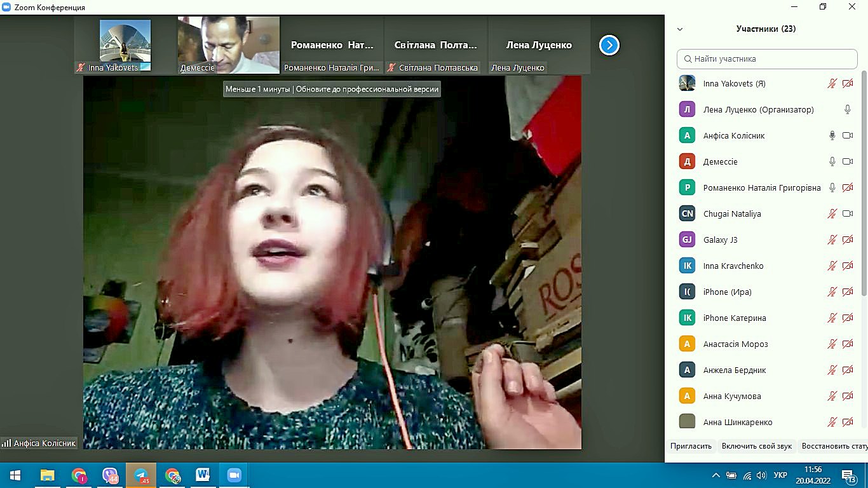This screenshot has width=868, height=488.
Task: Select the Світлана Полта... participant tile
Action: 436,45
